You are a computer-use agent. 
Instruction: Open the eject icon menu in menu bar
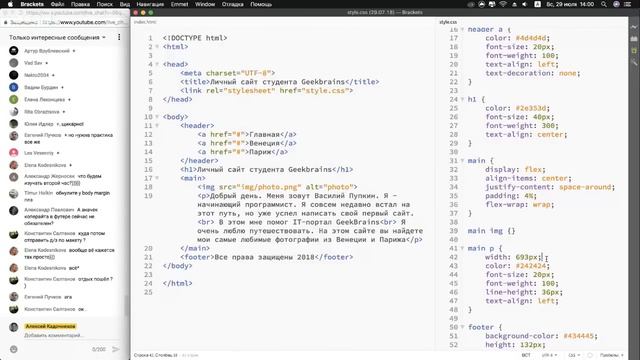(x=514, y=4)
